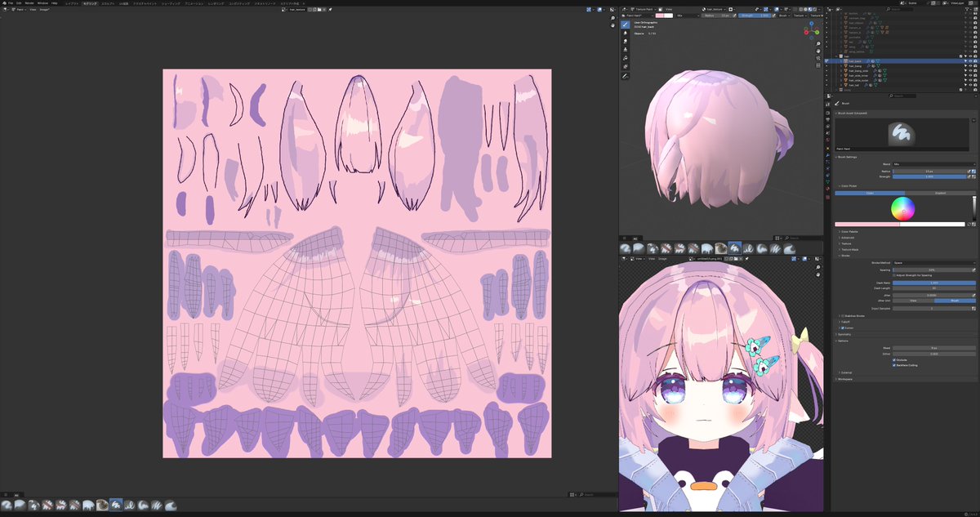Toggle Radius pressure sensitivity icon in properties
The width and height of the screenshot is (980, 517).
969,172
